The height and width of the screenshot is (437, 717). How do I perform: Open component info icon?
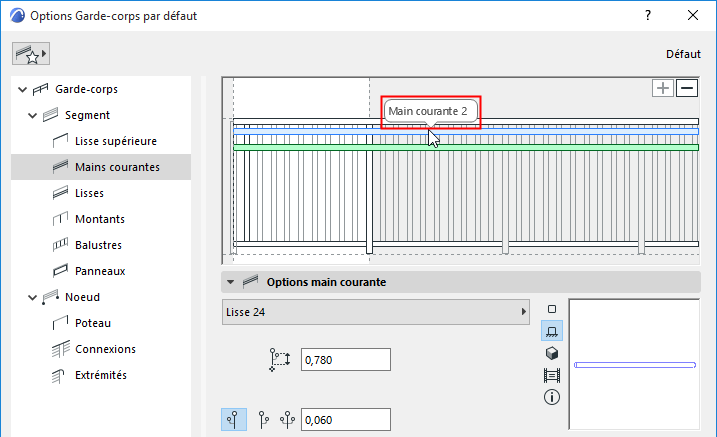click(552, 397)
